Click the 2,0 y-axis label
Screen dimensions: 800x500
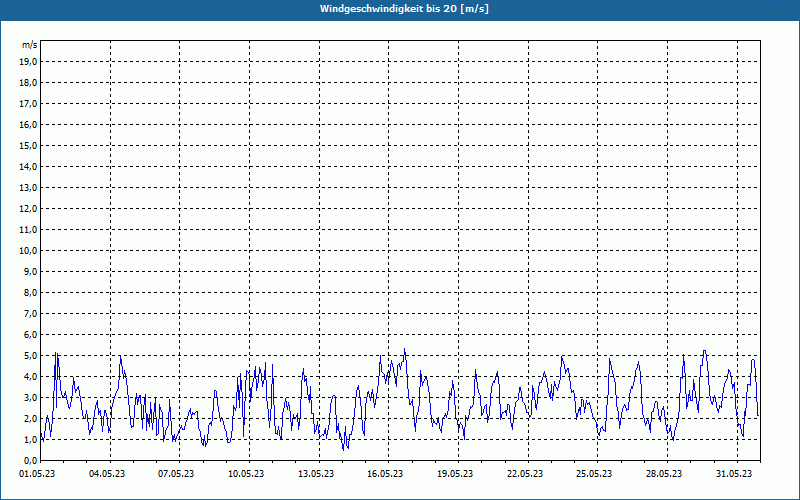(30, 418)
